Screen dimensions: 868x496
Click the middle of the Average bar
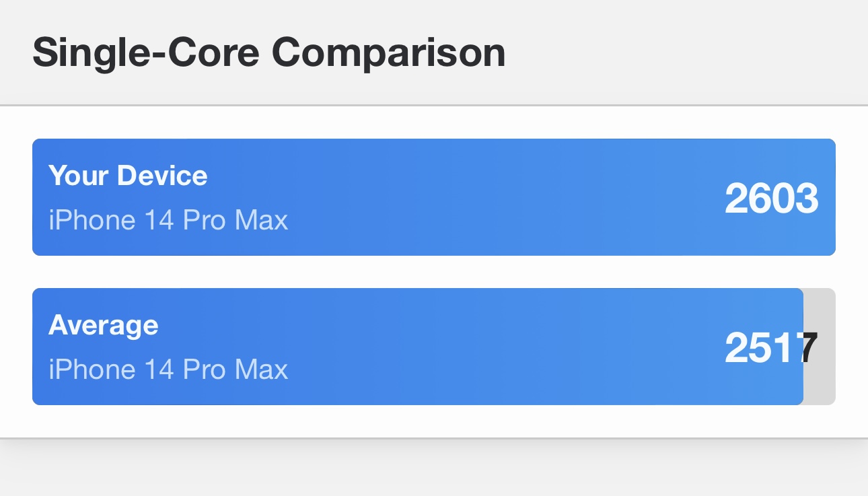point(417,347)
